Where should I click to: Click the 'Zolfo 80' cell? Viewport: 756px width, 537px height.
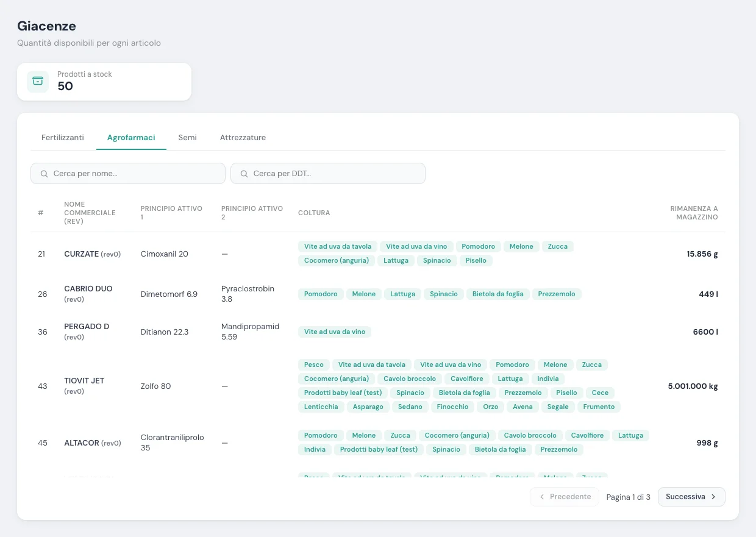click(x=155, y=386)
